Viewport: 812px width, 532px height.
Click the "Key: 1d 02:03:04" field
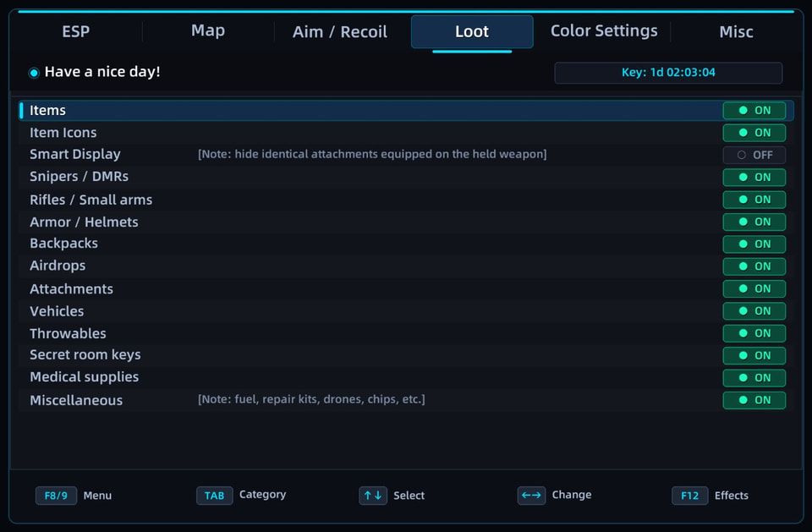(668, 73)
